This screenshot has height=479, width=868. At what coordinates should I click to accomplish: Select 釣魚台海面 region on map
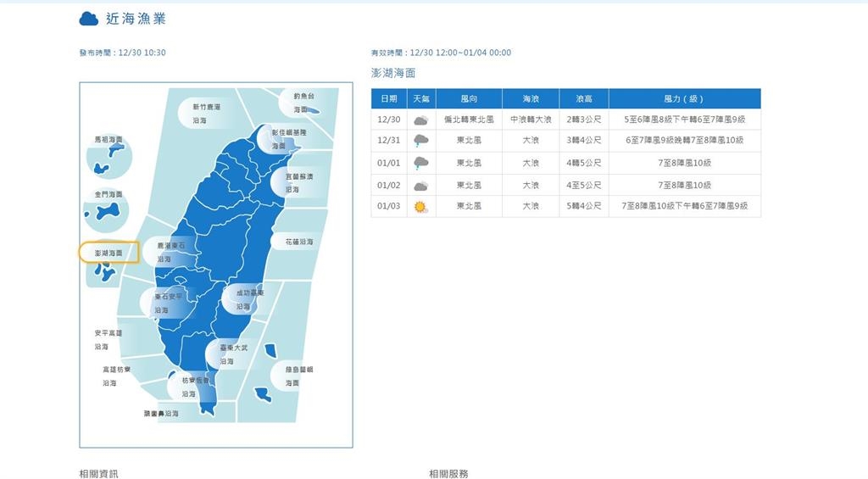304,103
